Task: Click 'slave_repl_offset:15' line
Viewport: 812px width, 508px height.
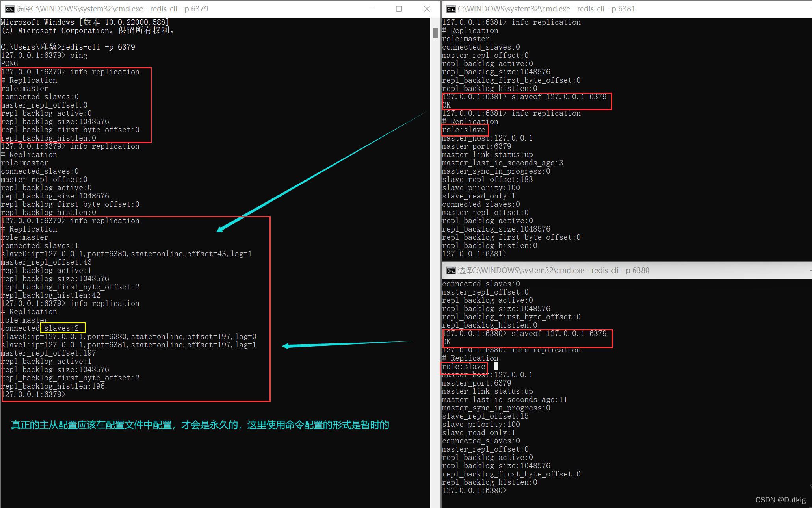Action: 485,416
